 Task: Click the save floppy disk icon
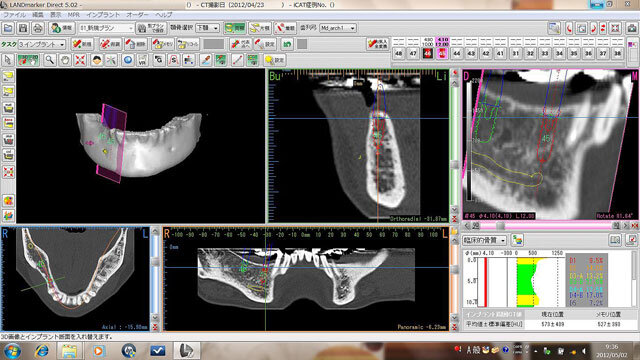pyautogui.click(x=23, y=28)
